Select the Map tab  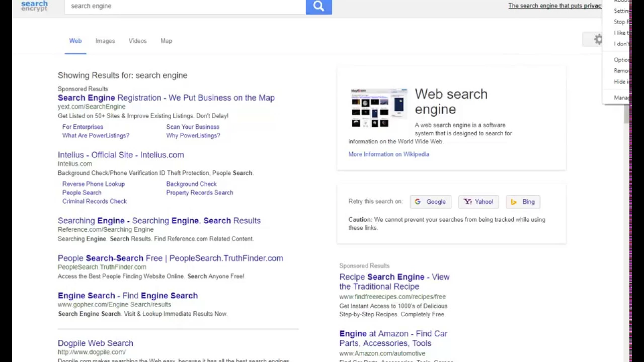(x=166, y=41)
